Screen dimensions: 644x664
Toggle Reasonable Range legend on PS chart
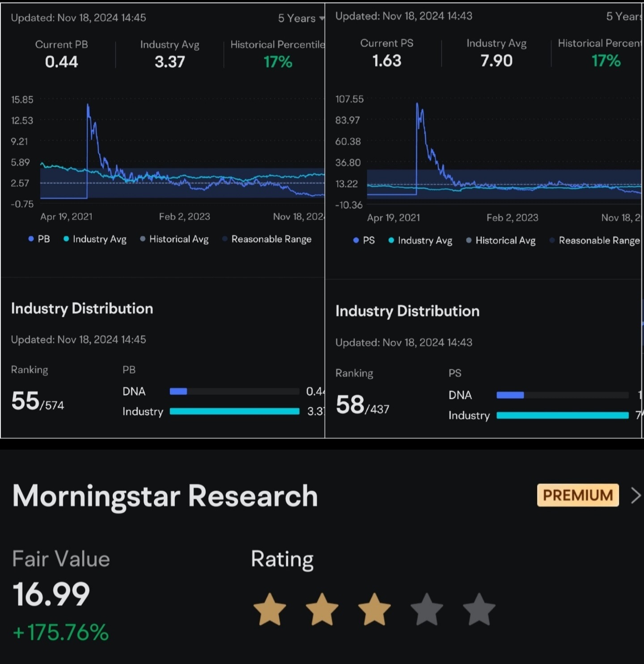click(595, 240)
